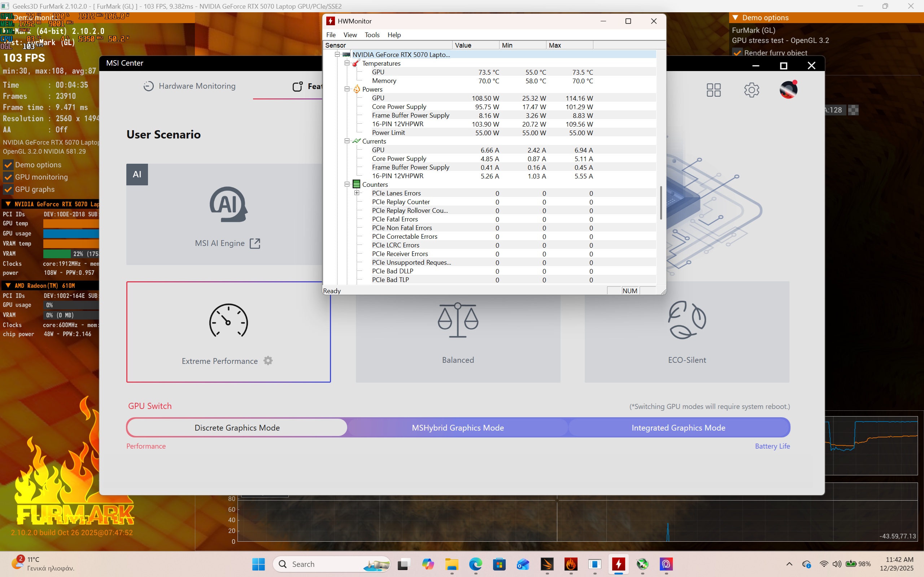The image size is (924, 577).
Task: Expand the PCIe Lanes Errors node
Action: click(x=357, y=193)
